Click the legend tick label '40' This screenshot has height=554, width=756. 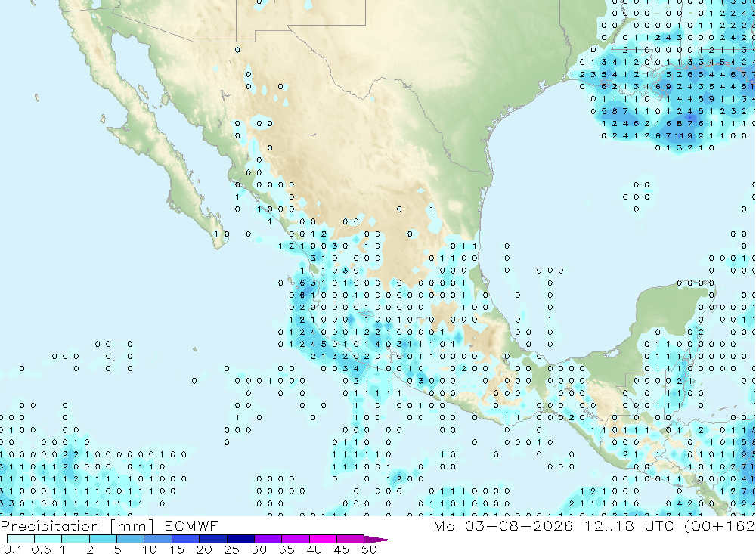click(x=314, y=549)
